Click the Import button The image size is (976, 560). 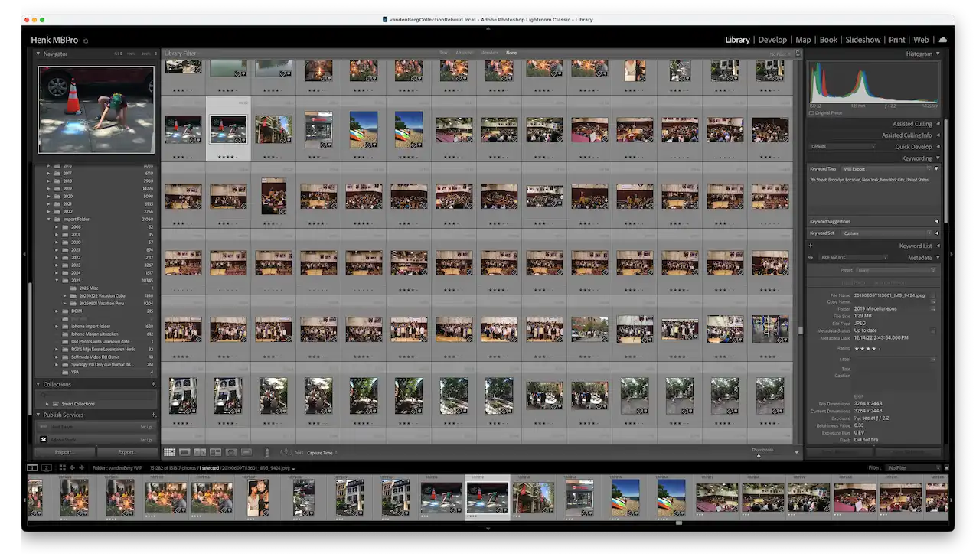(64, 453)
